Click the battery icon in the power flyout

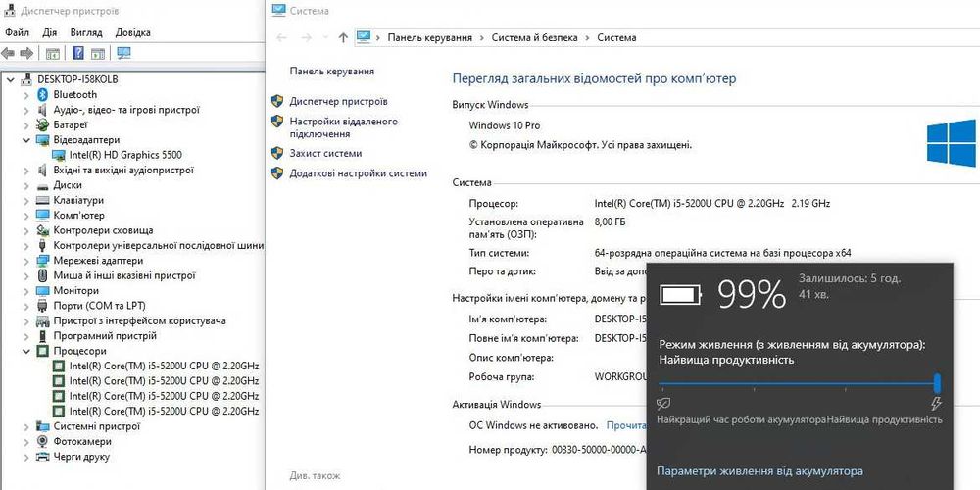(681, 294)
